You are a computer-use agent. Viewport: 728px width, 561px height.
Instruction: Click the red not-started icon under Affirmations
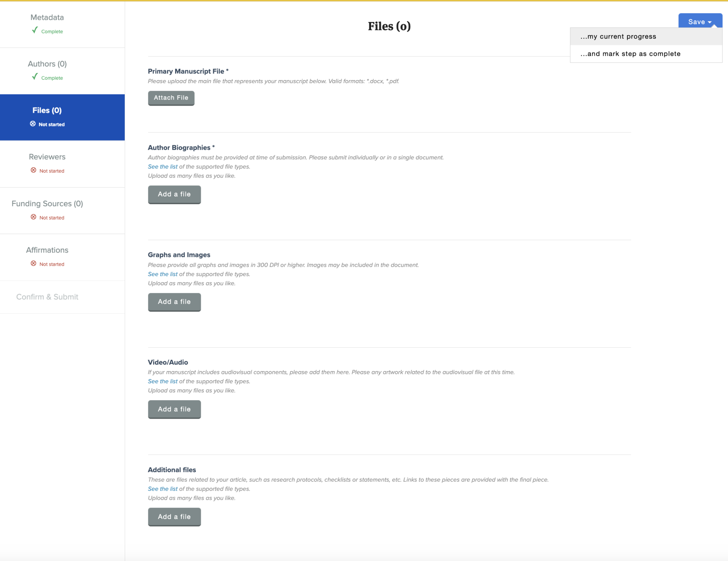33,264
